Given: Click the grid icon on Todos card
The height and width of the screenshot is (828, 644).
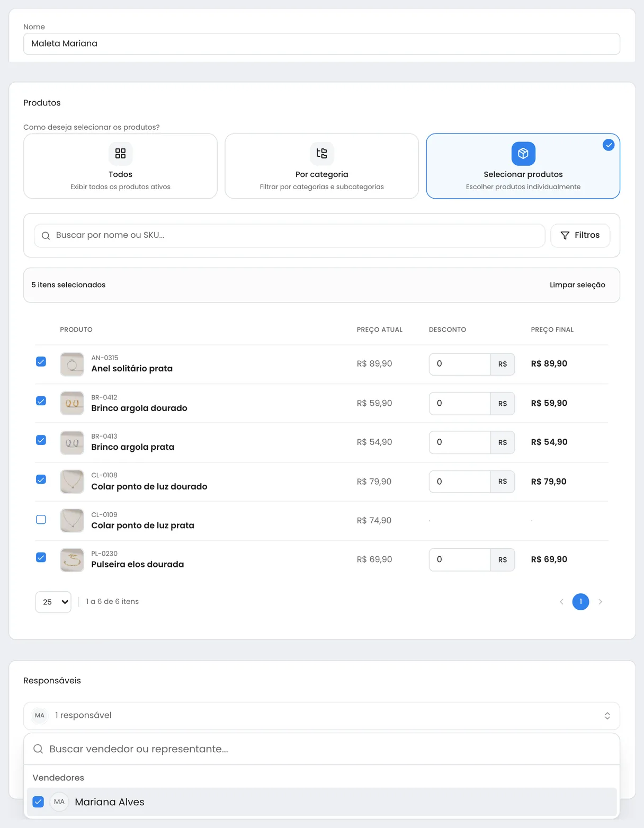Looking at the screenshot, I should point(120,154).
